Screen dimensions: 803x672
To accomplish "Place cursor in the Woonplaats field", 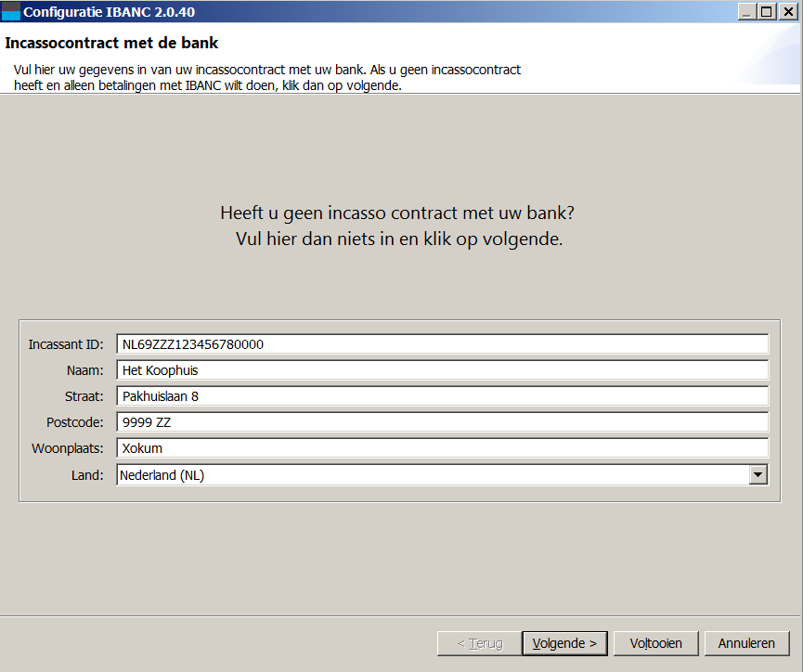I will [442, 448].
